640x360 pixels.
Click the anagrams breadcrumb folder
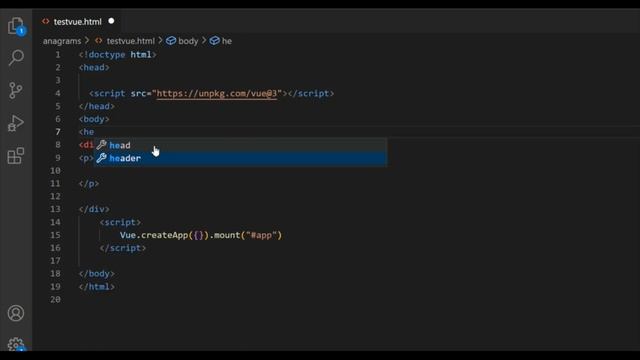[62, 41]
